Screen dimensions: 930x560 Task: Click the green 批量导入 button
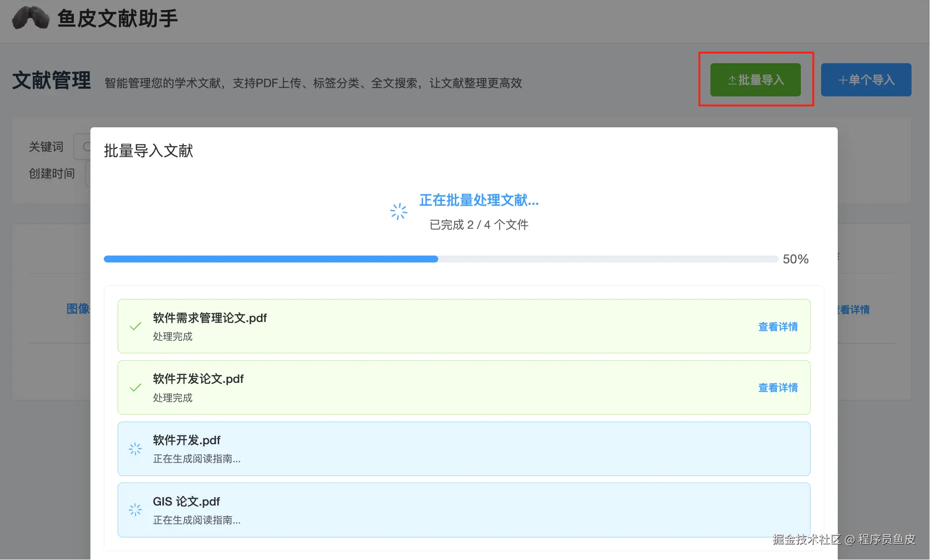click(x=755, y=80)
